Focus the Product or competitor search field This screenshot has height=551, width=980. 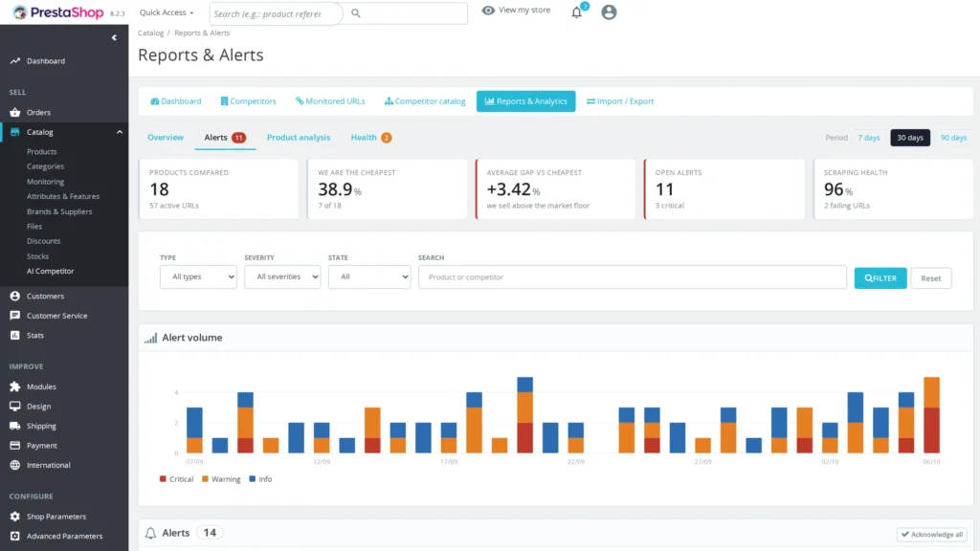pyautogui.click(x=633, y=277)
